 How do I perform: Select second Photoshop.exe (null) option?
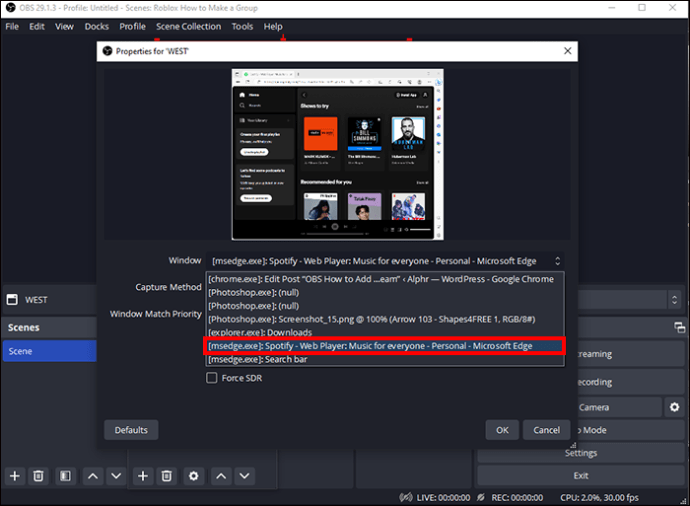coord(385,306)
